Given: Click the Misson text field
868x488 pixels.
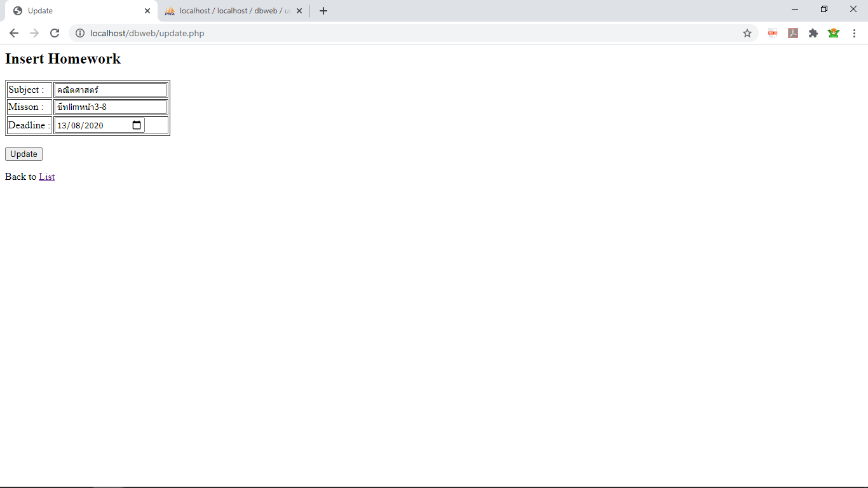Looking at the screenshot, I should pyautogui.click(x=111, y=107).
